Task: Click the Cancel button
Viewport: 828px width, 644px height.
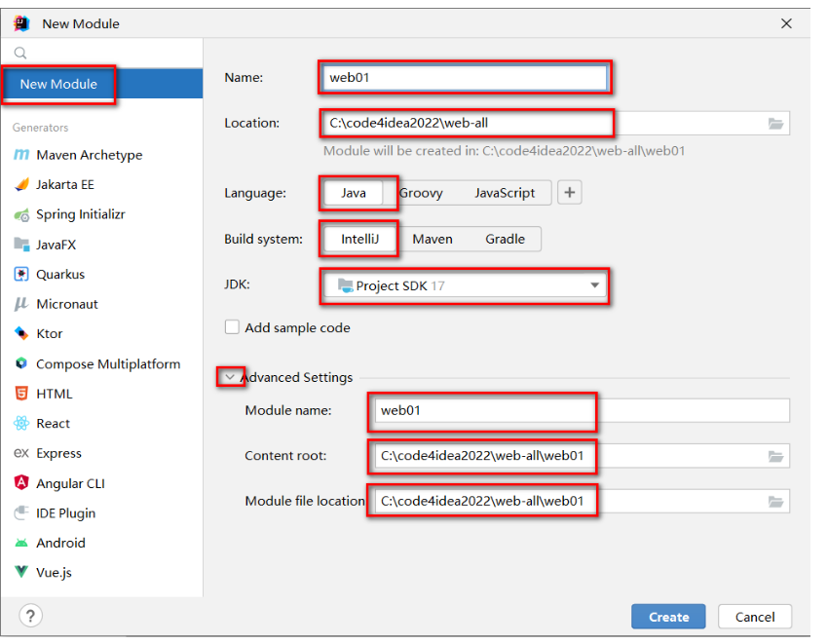Action: [x=755, y=617]
